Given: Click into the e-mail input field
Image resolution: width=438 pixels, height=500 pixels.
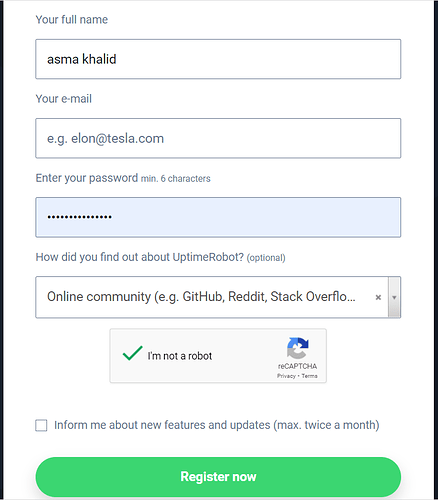Looking at the screenshot, I should coord(218,138).
